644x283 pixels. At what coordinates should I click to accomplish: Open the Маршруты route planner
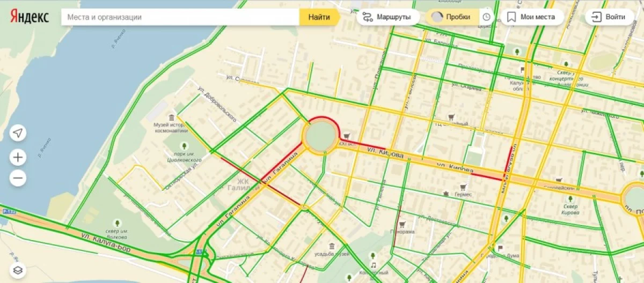387,17
